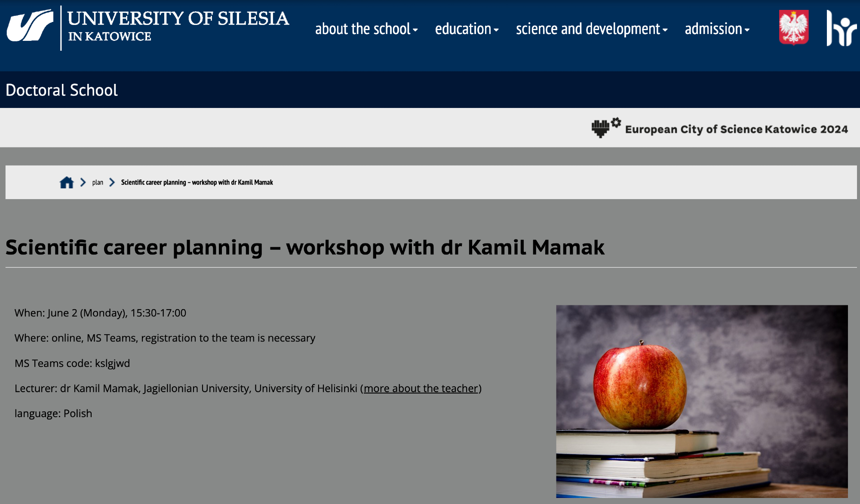Image resolution: width=860 pixels, height=504 pixels.
Task: Click the home icon in the breadcrumb
Action: point(67,182)
